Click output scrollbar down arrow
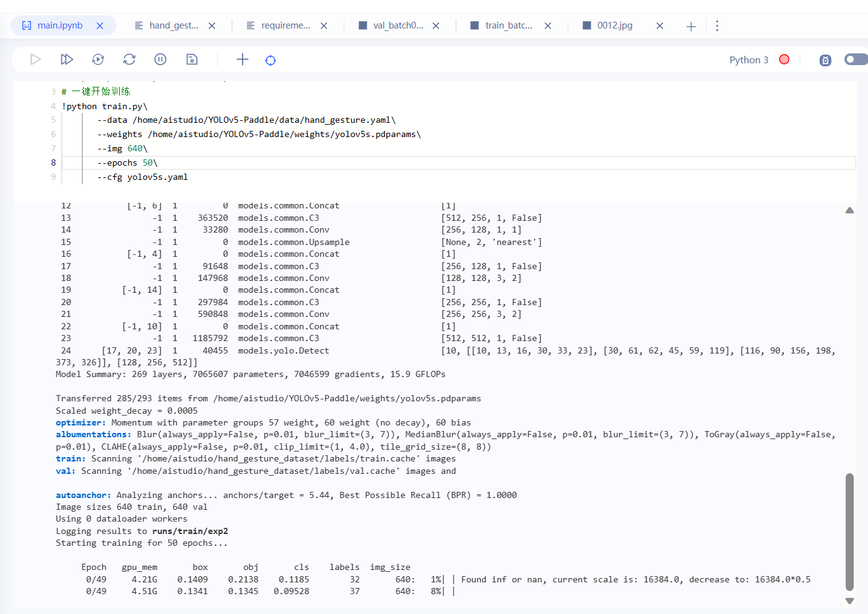 pyautogui.click(x=849, y=601)
